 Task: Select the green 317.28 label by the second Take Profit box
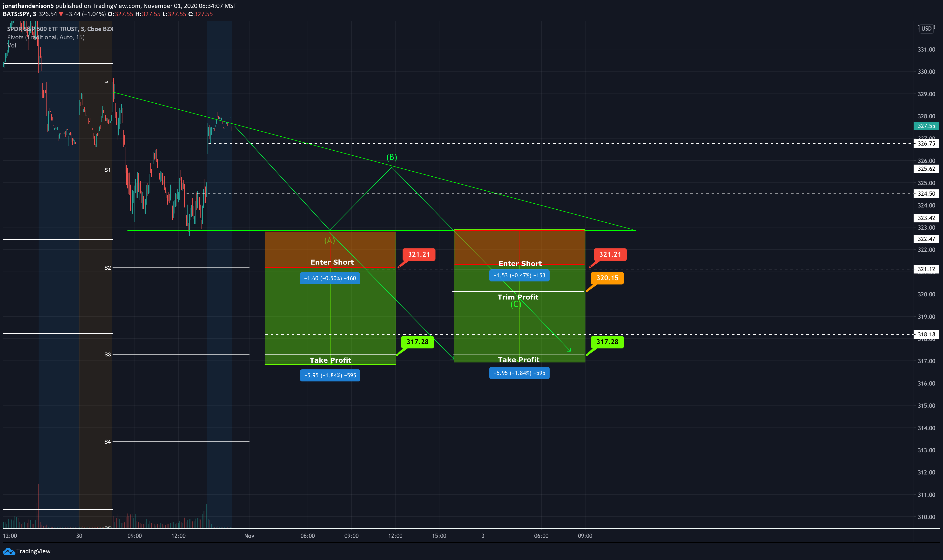click(607, 342)
